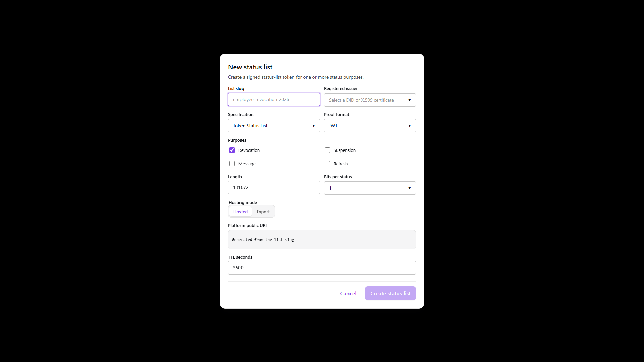
Task: Click the Specification field's arrow icon
Action: coord(313,126)
